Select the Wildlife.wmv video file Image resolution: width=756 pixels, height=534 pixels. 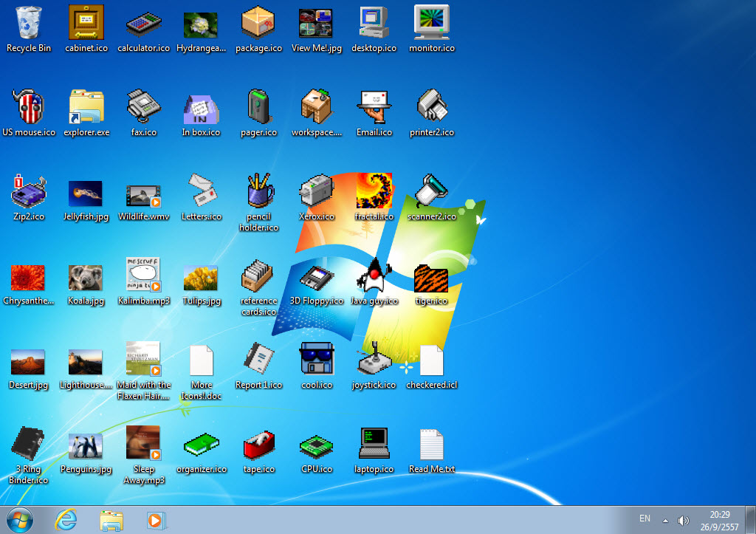143,194
